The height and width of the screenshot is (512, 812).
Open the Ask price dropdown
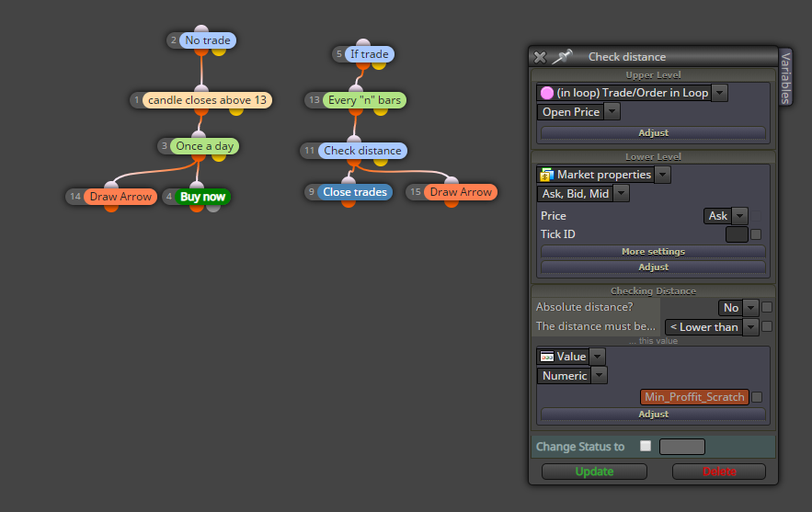(x=740, y=216)
